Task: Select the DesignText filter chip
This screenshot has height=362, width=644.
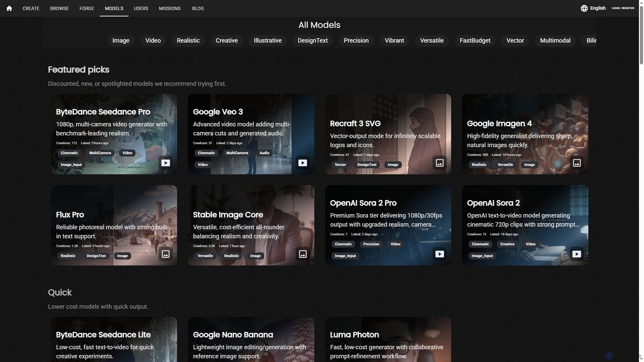Action: tap(313, 41)
